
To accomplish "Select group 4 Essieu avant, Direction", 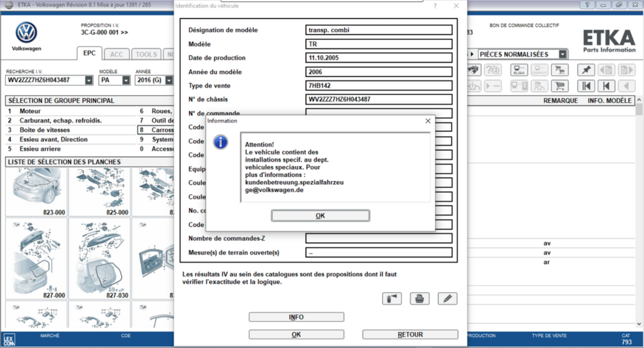I will point(70,139).
